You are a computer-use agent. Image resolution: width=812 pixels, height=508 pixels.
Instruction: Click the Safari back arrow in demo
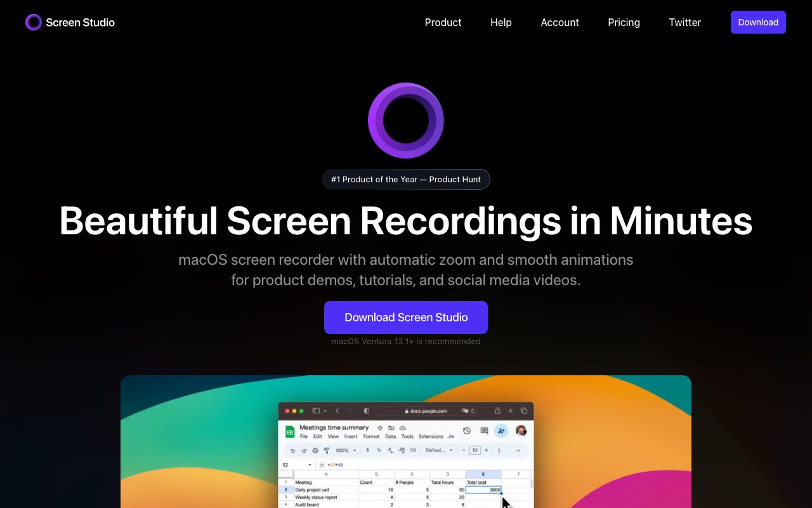click(x=337, y=411)
